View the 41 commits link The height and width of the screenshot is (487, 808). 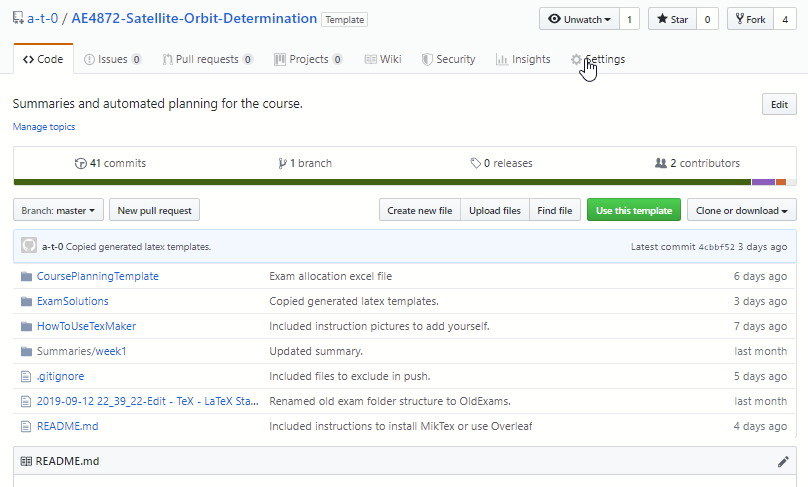pos(110,163)
